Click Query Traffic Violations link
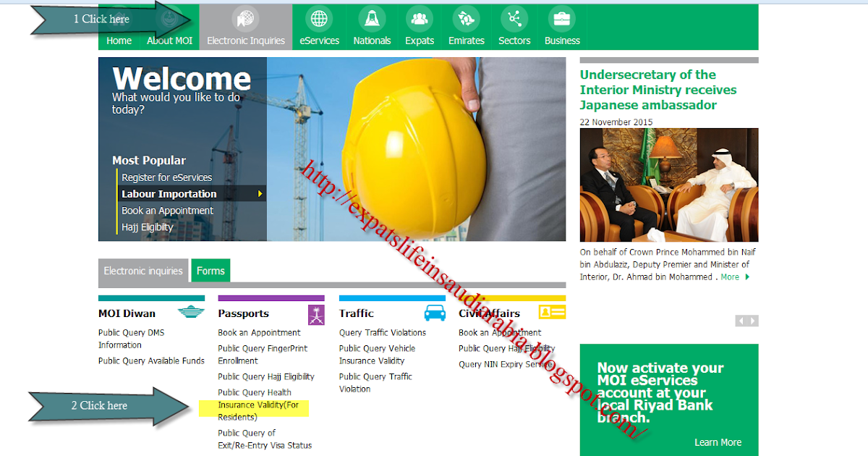The image size is (868, 456). (x=383, y=333)
